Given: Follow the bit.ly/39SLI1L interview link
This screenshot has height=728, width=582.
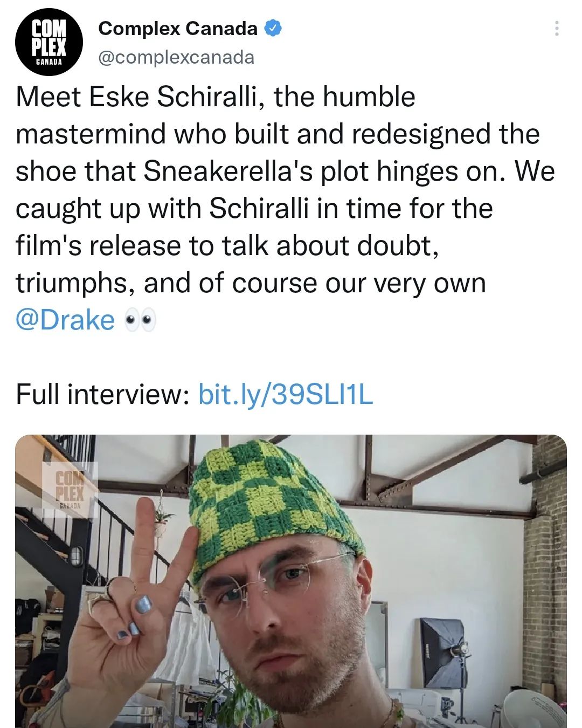Looking at the screenshot, I should coord(286,394).
